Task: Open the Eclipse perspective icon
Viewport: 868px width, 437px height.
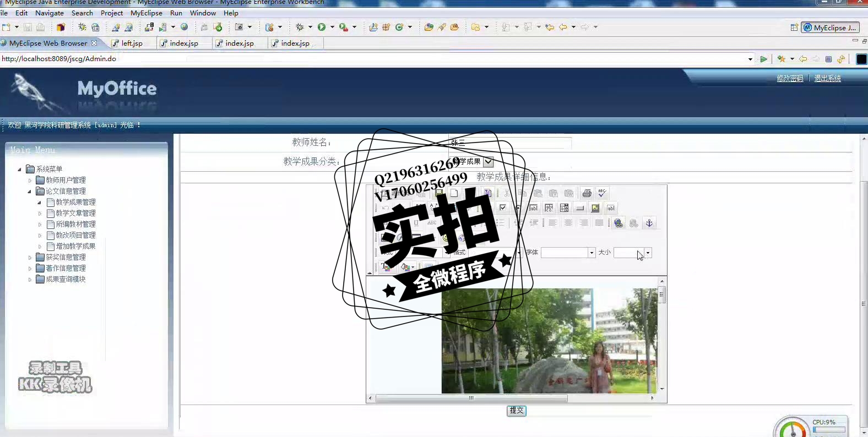Action: (794, 28)
